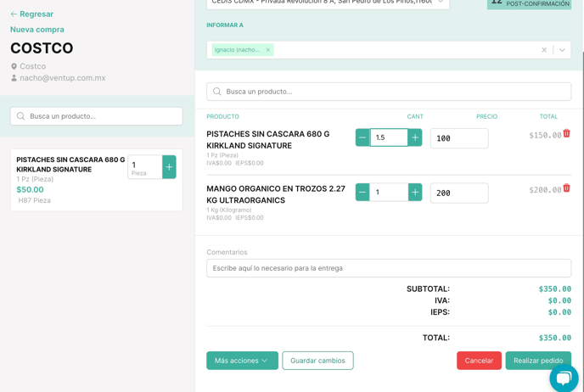The image size is (584, 392).
Task: Click the $150.00 row total
Action: coord(545,135)
